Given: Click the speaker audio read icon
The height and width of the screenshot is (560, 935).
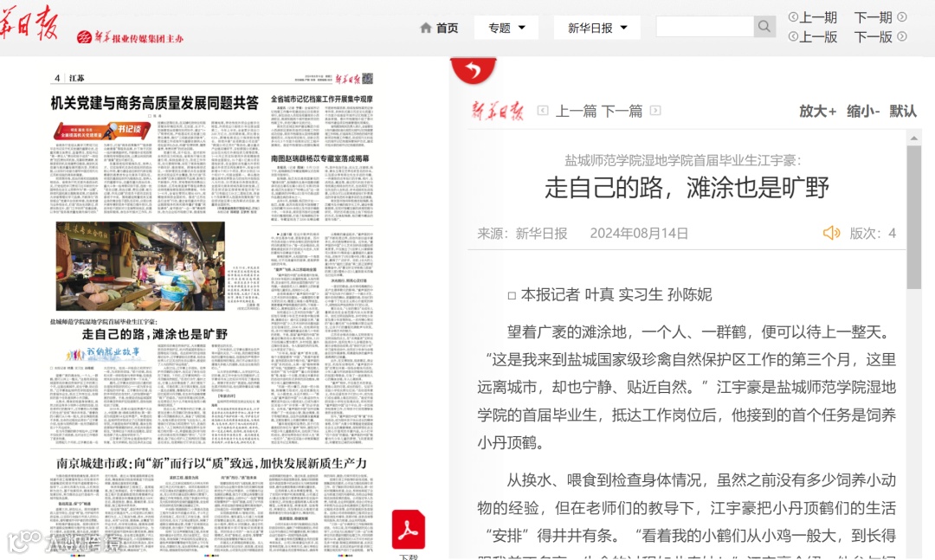Looking at the screenshot, I should pos(831,233).
